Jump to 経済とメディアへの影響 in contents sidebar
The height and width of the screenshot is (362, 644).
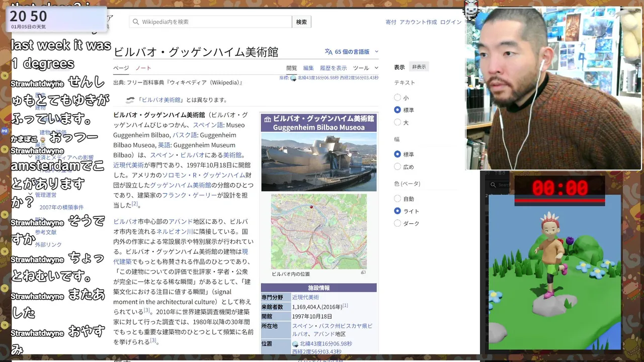tap(64, 157)
